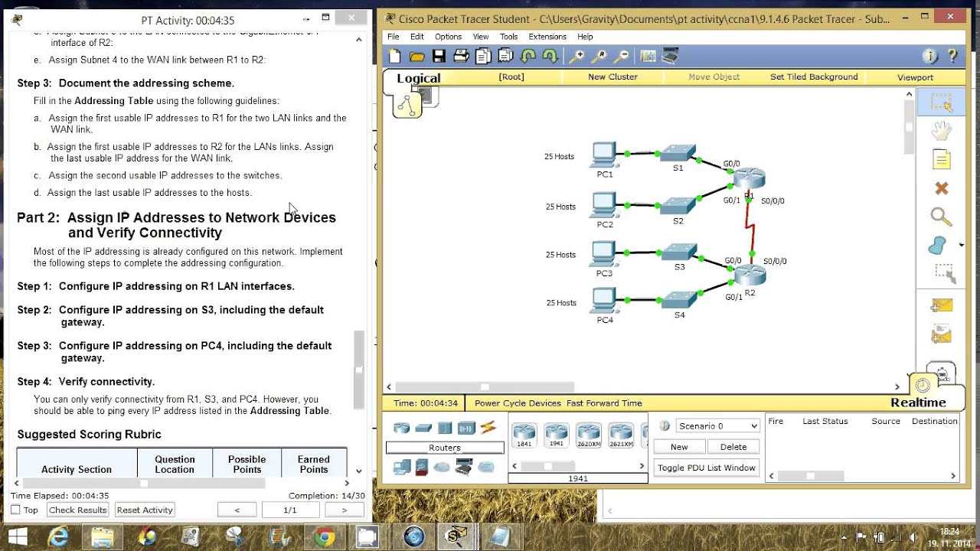
Task: Click the Windows Start button
Action: point(17,536)
